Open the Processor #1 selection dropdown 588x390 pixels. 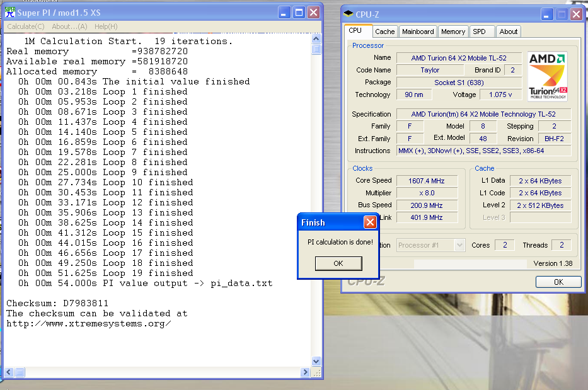tap(430, 245)
